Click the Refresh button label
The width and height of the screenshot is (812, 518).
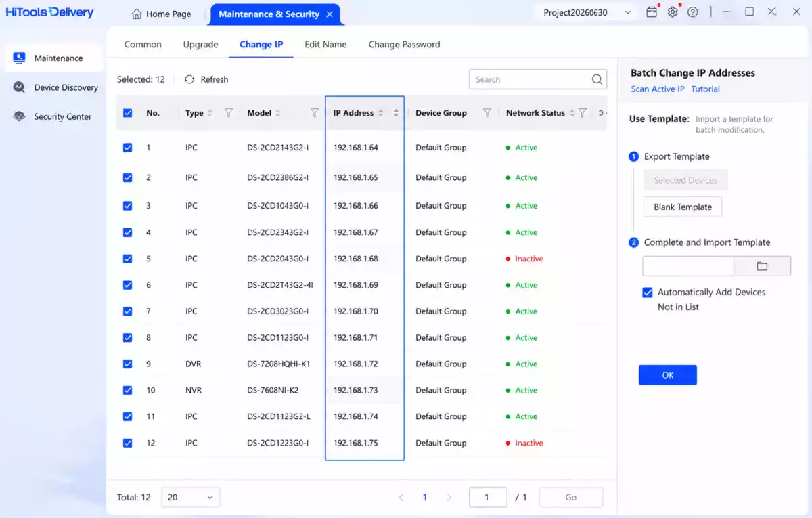pyautogui.click(x=215, y=79)
